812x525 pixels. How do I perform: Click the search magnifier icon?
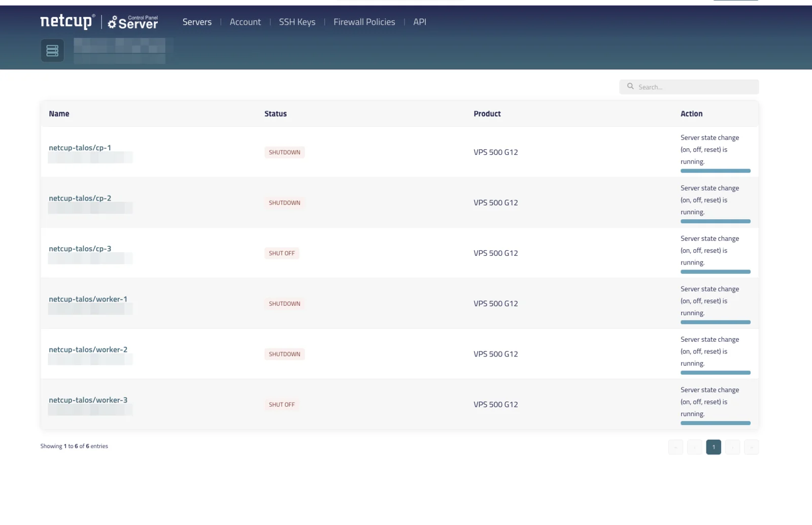(x=630, y=86)
